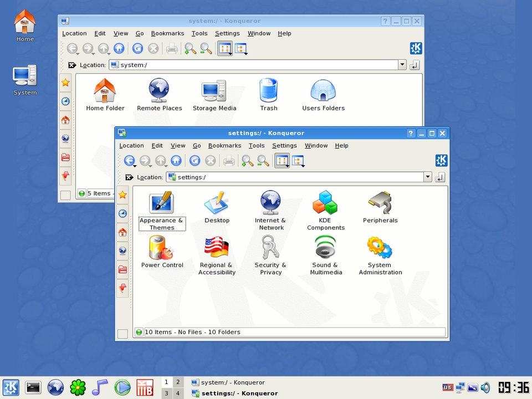This screenshot has height=399, width=532.
Task: Launch the Konsole terminal from the taskbar
Action: coord(33,387)
